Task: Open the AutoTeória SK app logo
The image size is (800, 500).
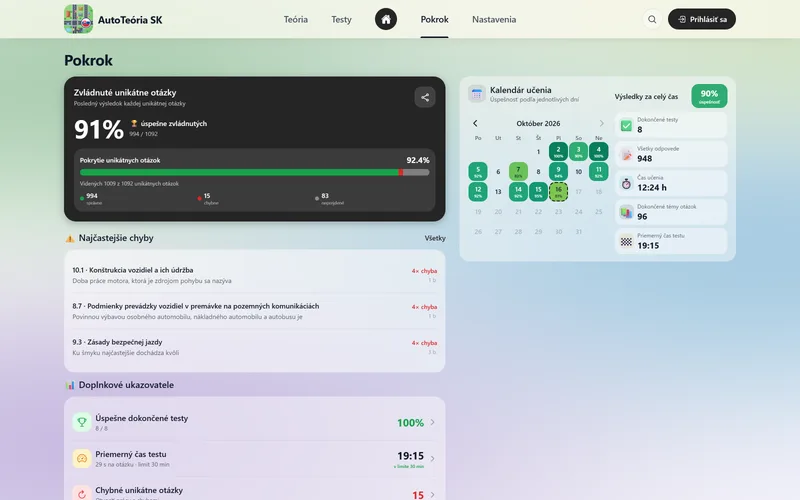Action: point(79,19)
